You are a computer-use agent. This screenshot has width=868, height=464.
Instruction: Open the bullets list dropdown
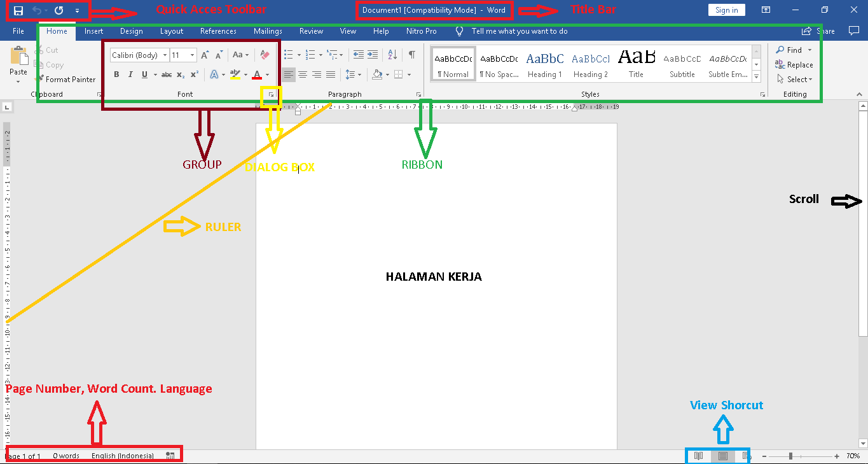pos(299,55)
